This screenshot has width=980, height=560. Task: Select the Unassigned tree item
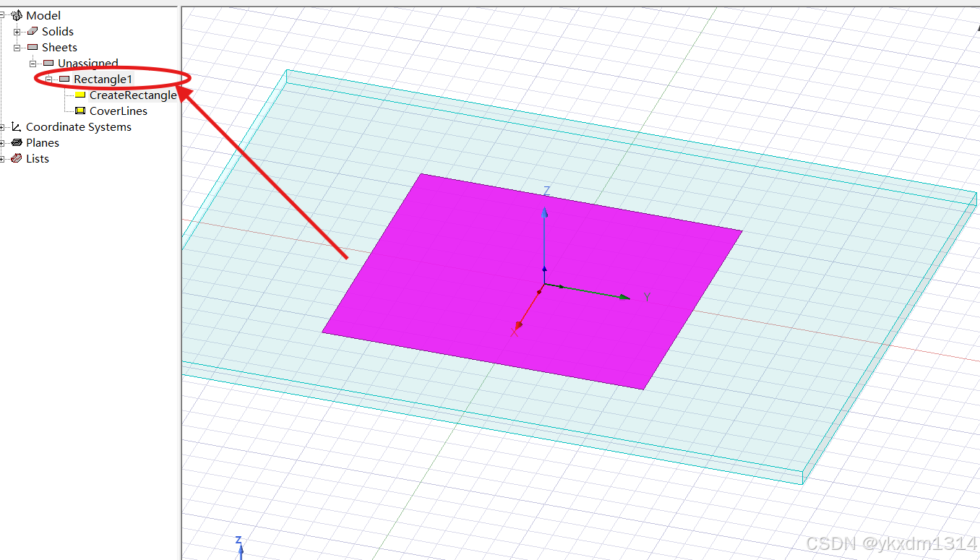88,64
